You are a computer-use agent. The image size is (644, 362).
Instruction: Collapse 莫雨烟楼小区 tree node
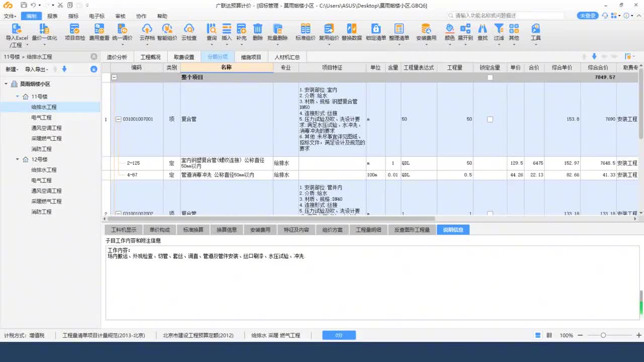pos(6,84)
